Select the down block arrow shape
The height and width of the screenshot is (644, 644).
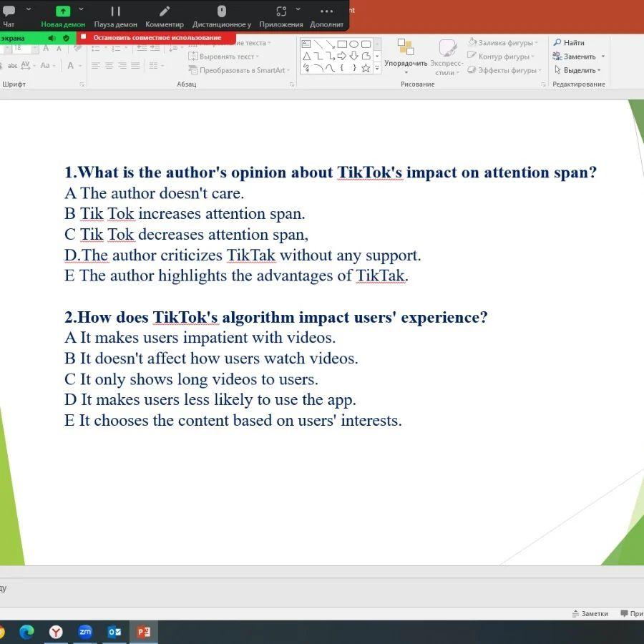[353, 56]
